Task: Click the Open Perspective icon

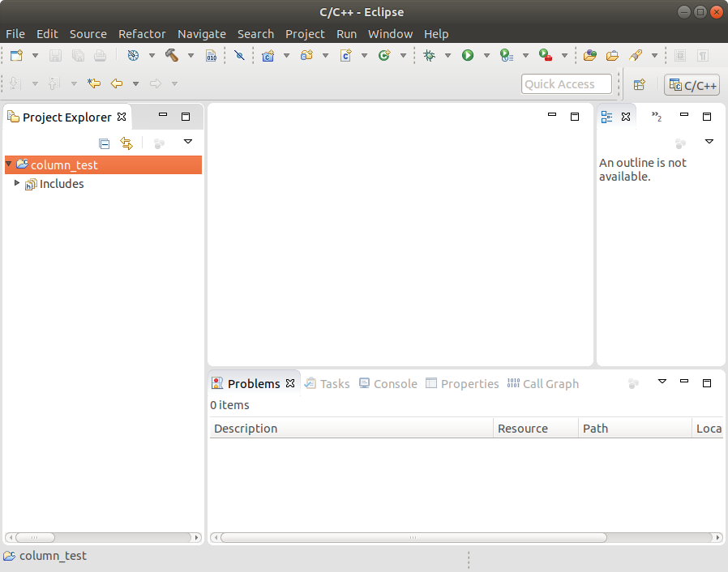Action: [x=640, y=84]
